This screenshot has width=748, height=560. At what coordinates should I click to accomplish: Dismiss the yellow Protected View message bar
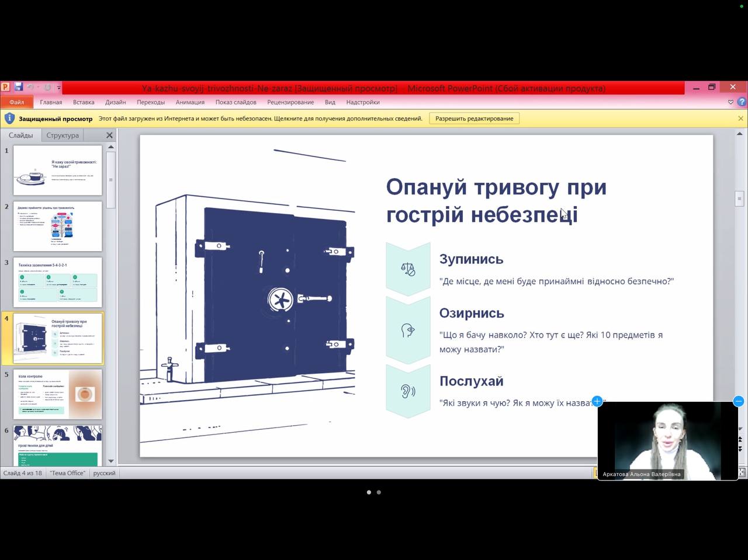point(740,119)
